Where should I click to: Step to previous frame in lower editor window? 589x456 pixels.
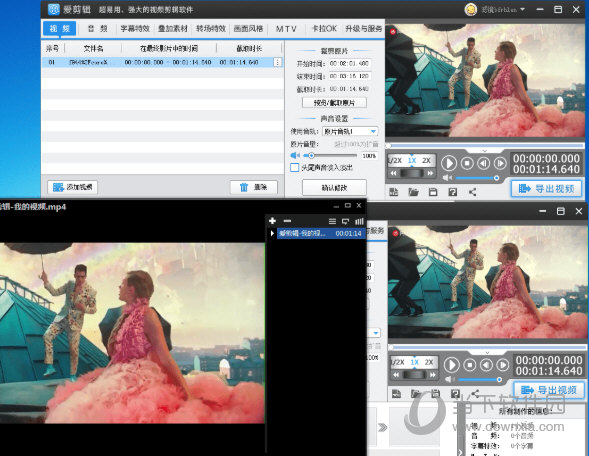pos(486,364)
